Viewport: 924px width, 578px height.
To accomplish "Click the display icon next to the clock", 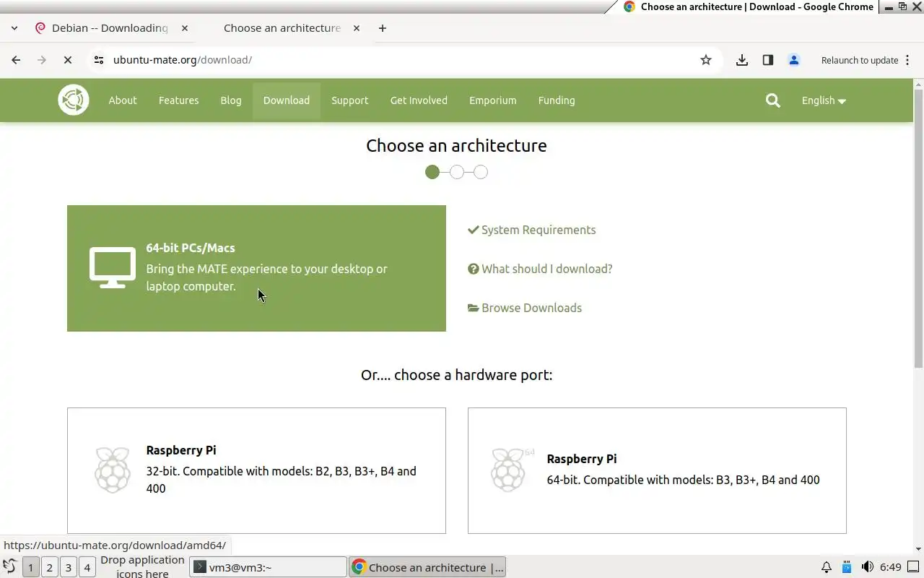I will [914, 567].
